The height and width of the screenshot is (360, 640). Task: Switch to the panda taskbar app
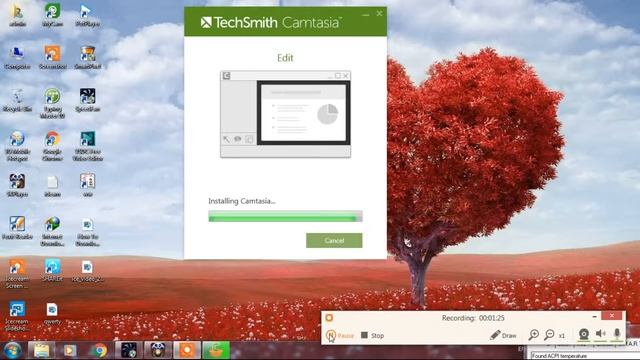coord(158,350)
